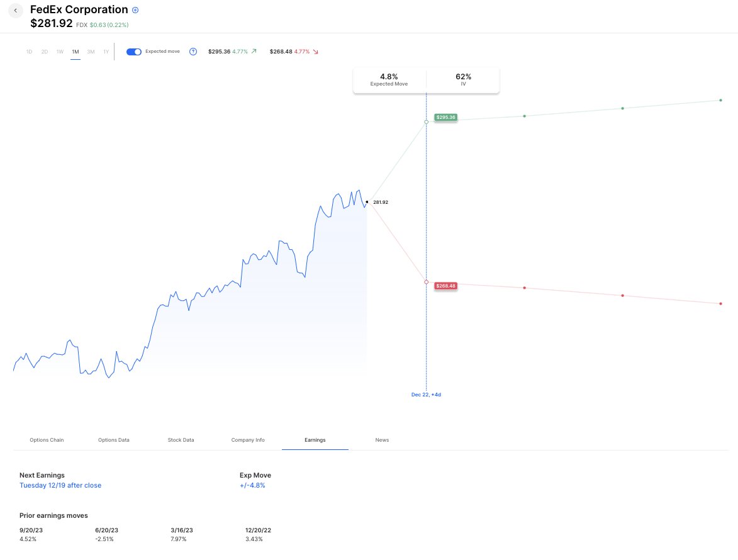
Task: Select the 1D timeframe
Action: click(x=29, y=52)
